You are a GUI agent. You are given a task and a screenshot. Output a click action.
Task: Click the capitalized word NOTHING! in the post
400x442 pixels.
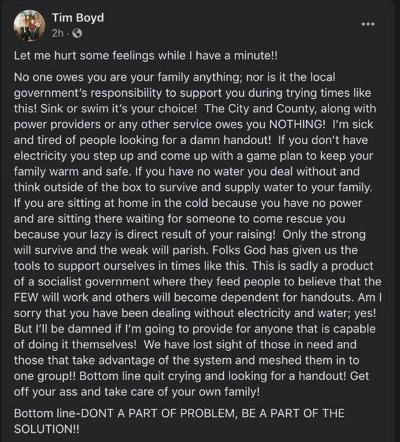point(297,124)
